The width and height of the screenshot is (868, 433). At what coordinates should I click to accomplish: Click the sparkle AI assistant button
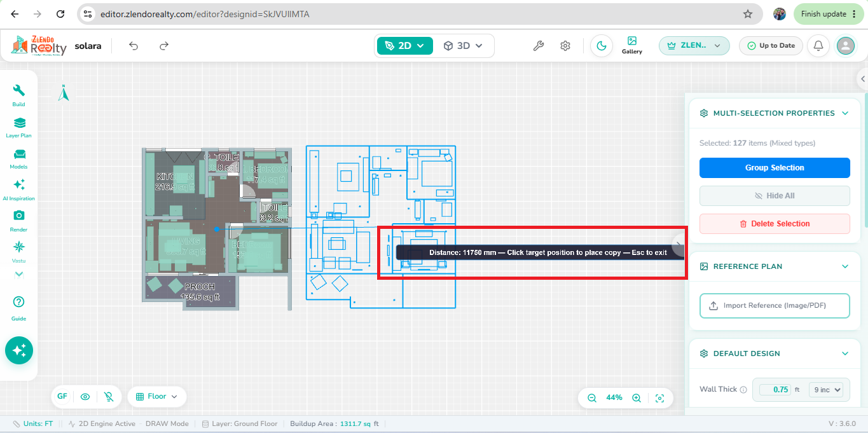tap(19, 350)
